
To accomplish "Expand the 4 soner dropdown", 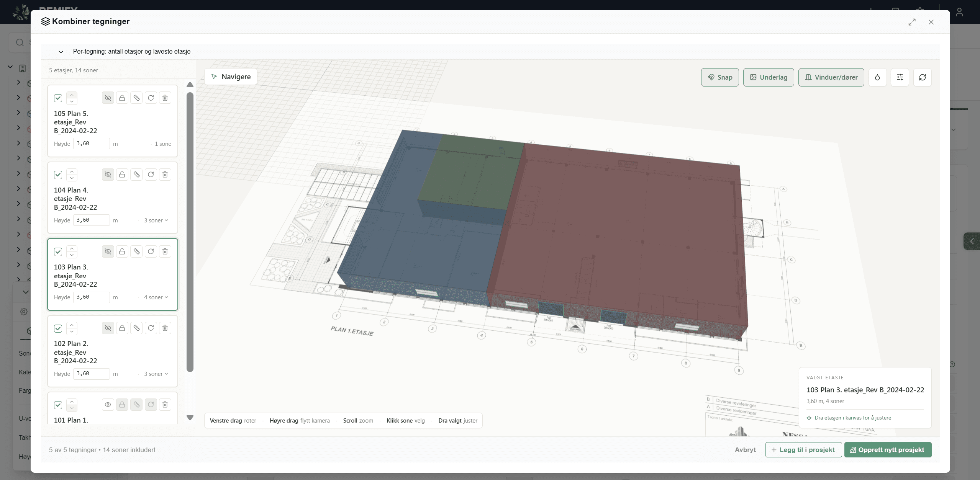I will click(x=156, y=297).
